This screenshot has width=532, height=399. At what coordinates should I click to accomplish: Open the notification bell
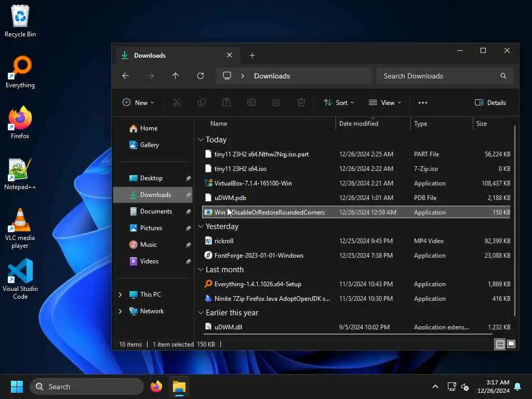(518, 387)
